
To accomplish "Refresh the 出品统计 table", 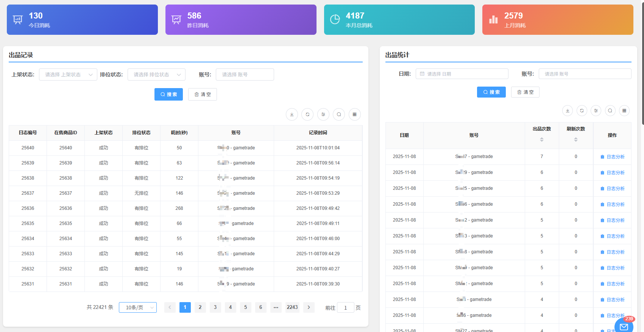I will [582, 110].
